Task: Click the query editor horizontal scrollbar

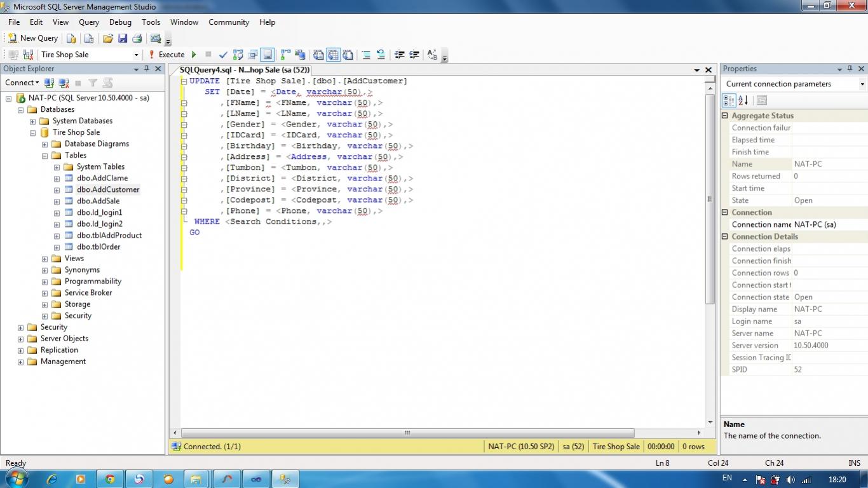Action: [x=407, y=433]
